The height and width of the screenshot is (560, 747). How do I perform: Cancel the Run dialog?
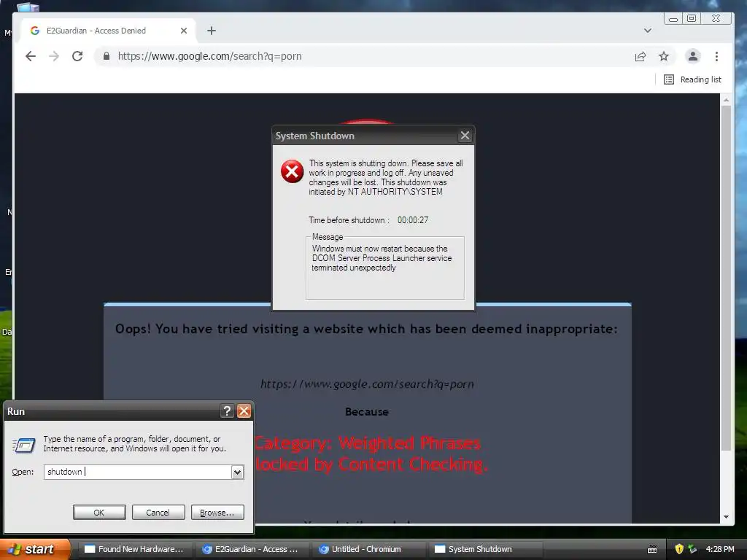click(158, 513)
